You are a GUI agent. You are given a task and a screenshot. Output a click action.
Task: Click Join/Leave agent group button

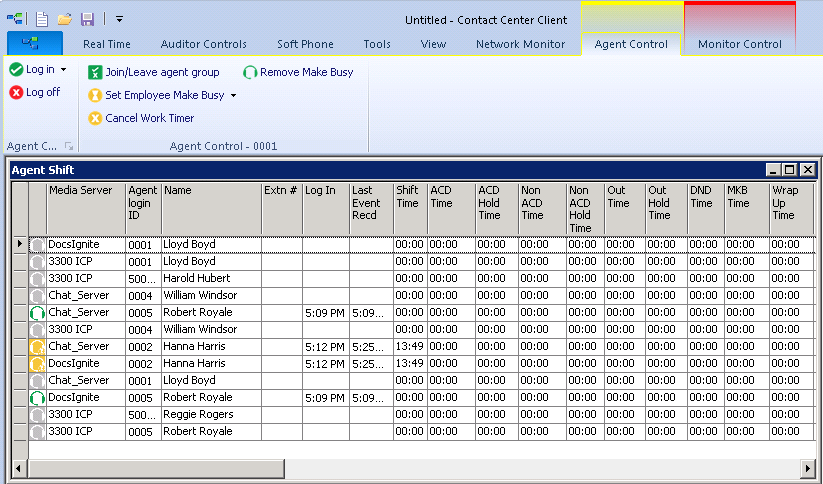tap(153, 72)
